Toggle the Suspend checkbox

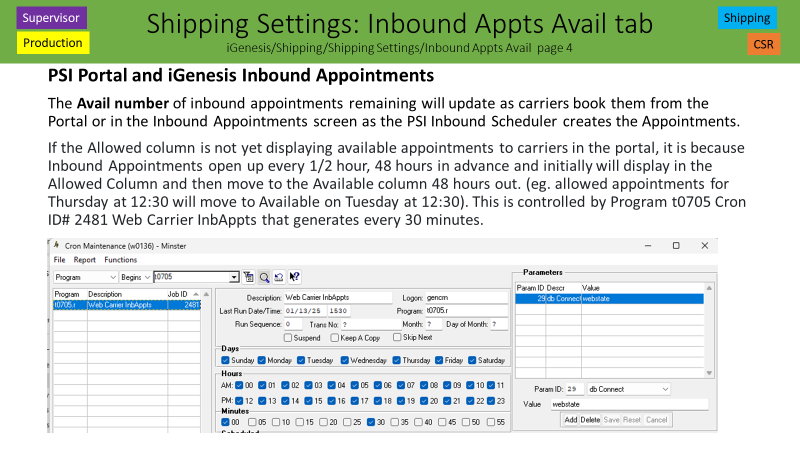click(x=288, y=338)
